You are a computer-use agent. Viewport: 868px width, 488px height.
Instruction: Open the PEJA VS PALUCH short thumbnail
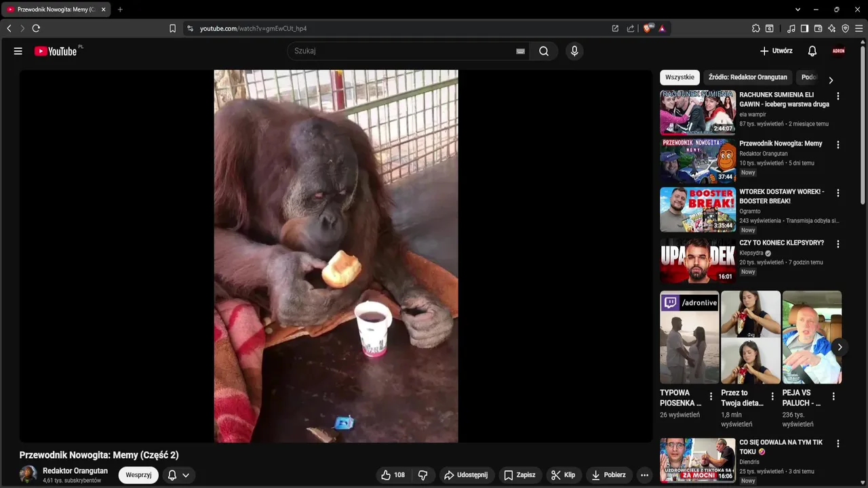coord(812,338)
